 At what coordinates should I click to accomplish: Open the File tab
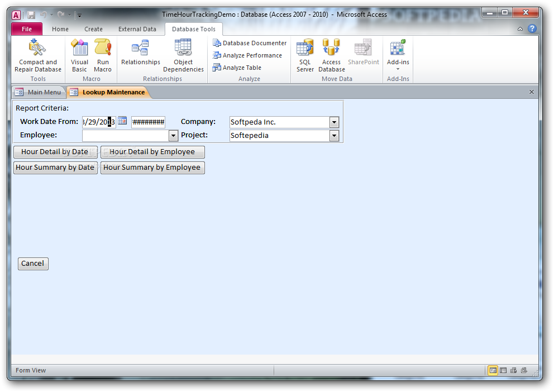pyautogui.click(x=27, y=29)
